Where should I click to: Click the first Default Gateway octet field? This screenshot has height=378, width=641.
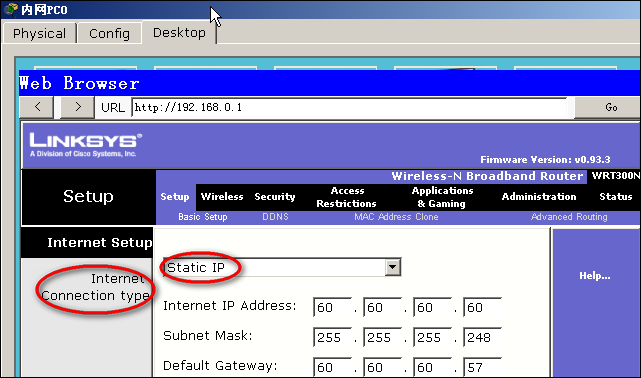332,367
